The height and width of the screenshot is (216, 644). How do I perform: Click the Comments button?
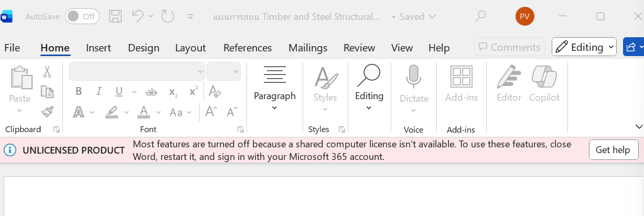click(509, 47)
